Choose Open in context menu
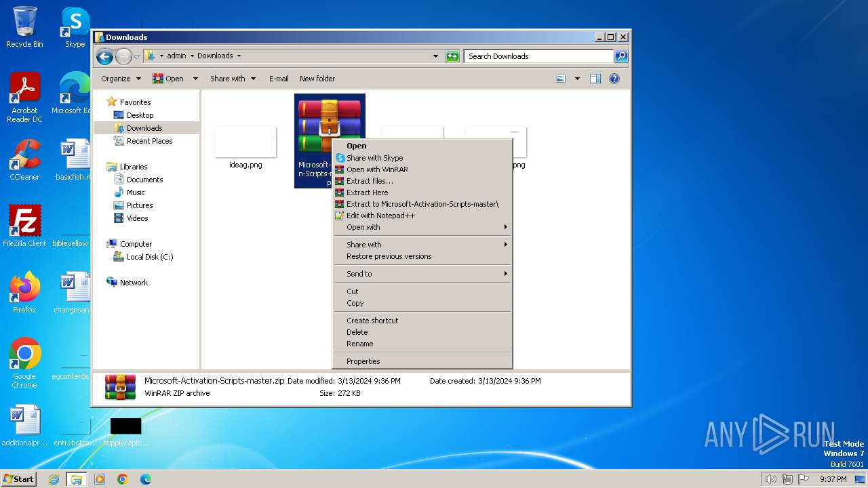 (x=422, y=146)
